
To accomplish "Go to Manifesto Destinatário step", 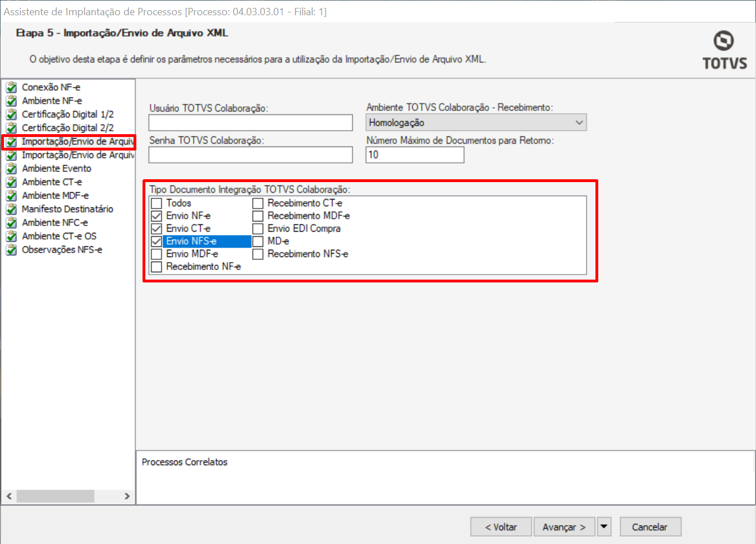I will click(x=68, y=209).
